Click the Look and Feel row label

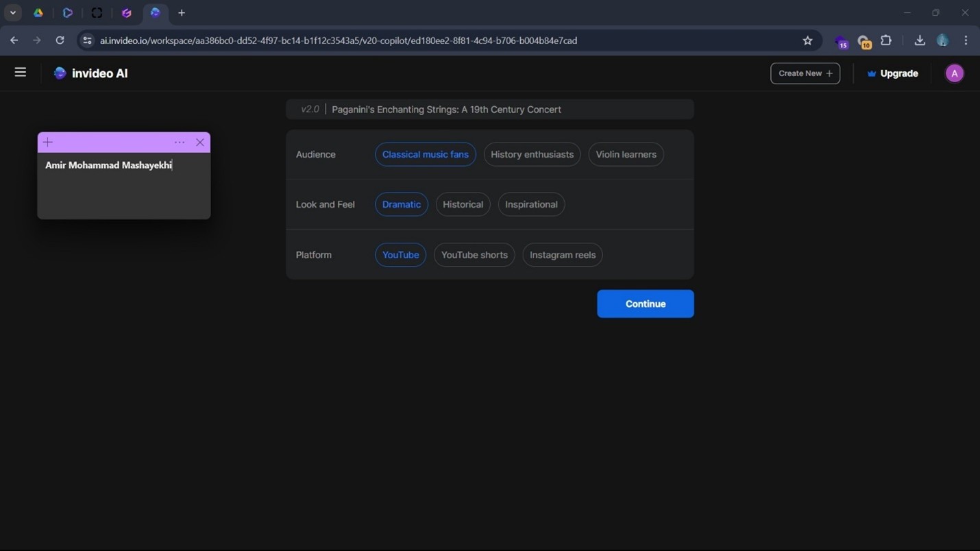326,204
